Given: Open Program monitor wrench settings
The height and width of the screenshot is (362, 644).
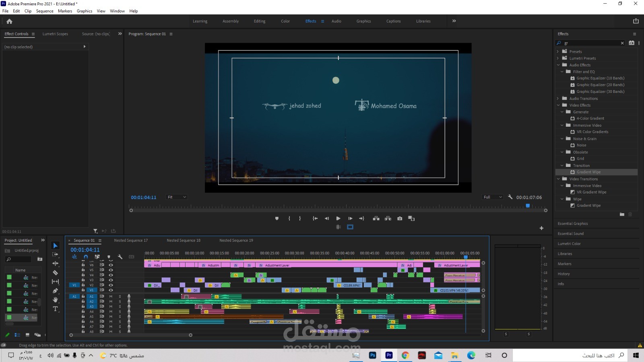Looking at the screenshot, I should coord(510,197).
